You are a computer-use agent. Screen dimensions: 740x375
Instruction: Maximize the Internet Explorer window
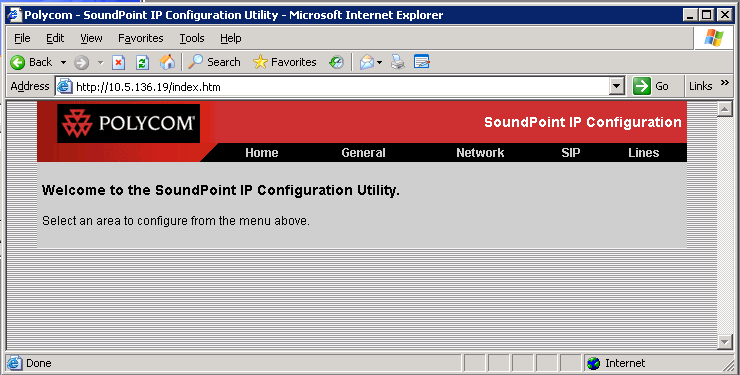pyautogui.click(x=707, y=15)
